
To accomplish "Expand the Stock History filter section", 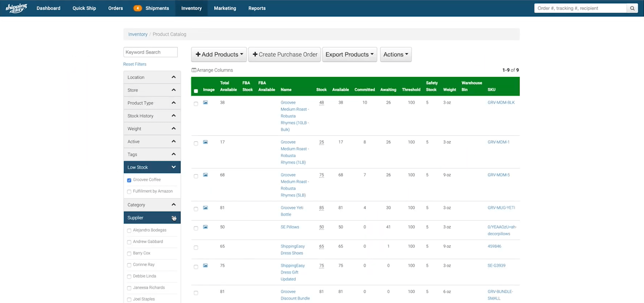I will click(152, 116).
